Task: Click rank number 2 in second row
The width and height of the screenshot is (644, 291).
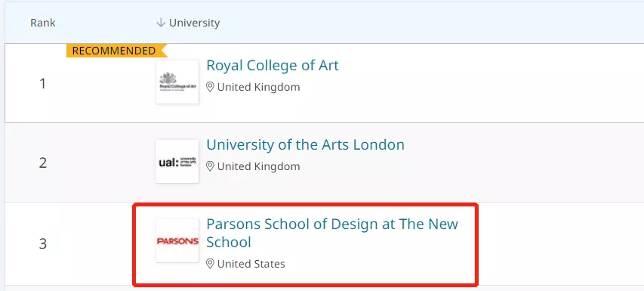Action: pyautogui.click(x=43, y=163)
